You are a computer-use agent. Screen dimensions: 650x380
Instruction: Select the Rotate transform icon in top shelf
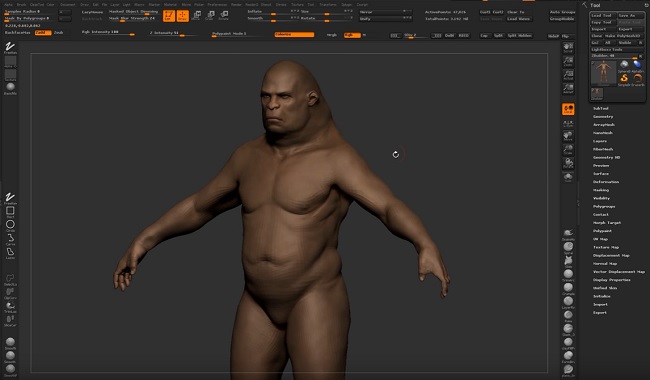[x=224, y=16]
